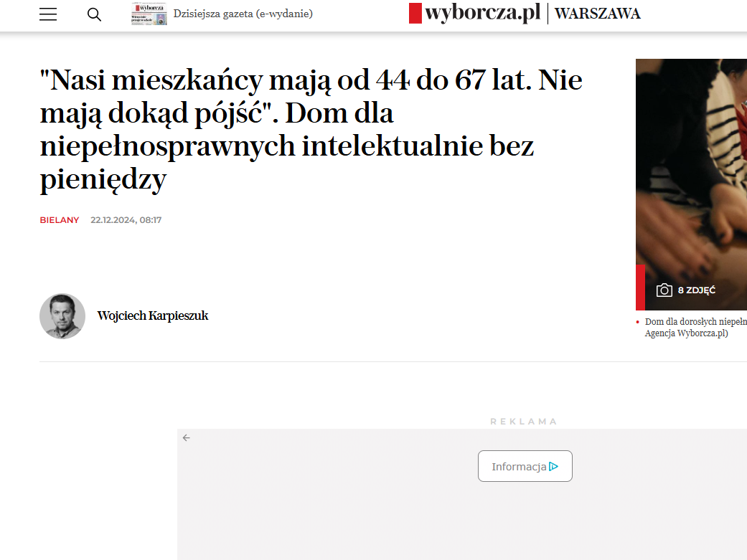
Task: Click the Informacja ad button
Action: coord(525,466)
